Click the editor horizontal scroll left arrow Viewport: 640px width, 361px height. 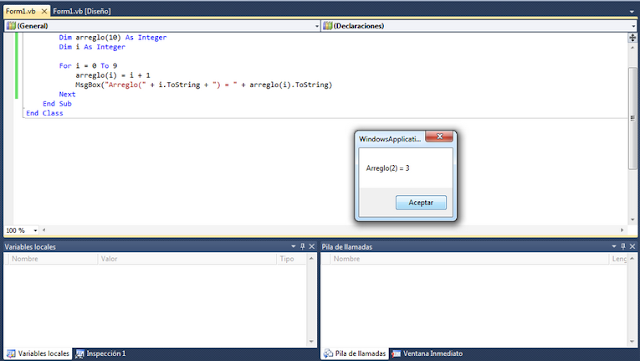click(x=44, y=230)
